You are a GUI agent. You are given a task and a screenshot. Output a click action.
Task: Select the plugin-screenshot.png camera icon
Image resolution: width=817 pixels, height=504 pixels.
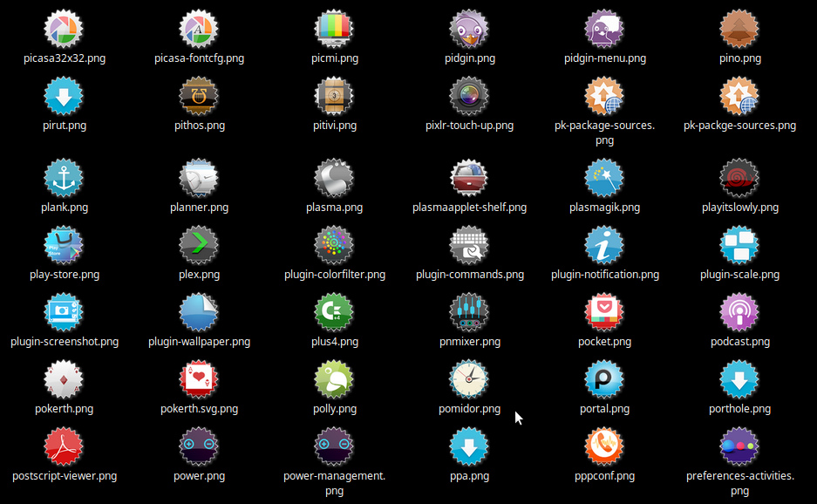pyautogui.click(x=64, y=313)
